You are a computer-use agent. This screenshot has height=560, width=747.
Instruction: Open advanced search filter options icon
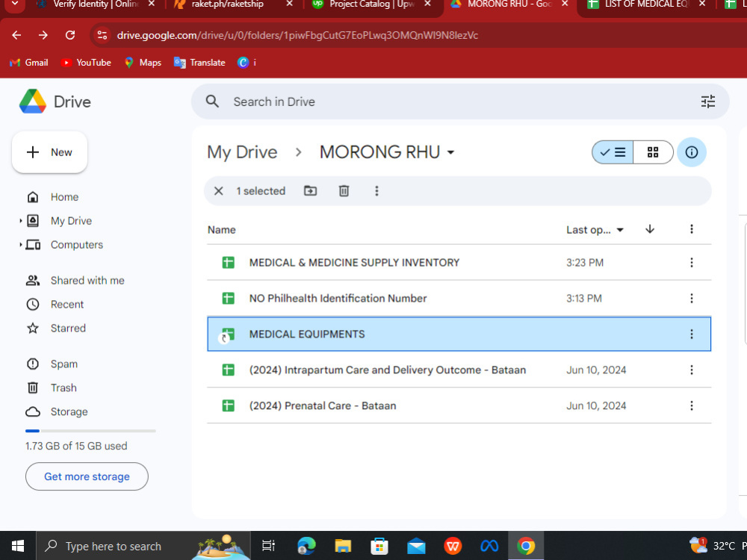pyautogui.click(x=708, y=102)
